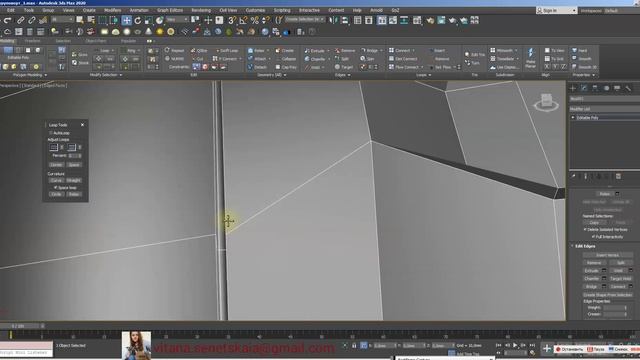Click the rectangular selection region icon
This screenshot has width=640, height=360.
pos(102,20)
